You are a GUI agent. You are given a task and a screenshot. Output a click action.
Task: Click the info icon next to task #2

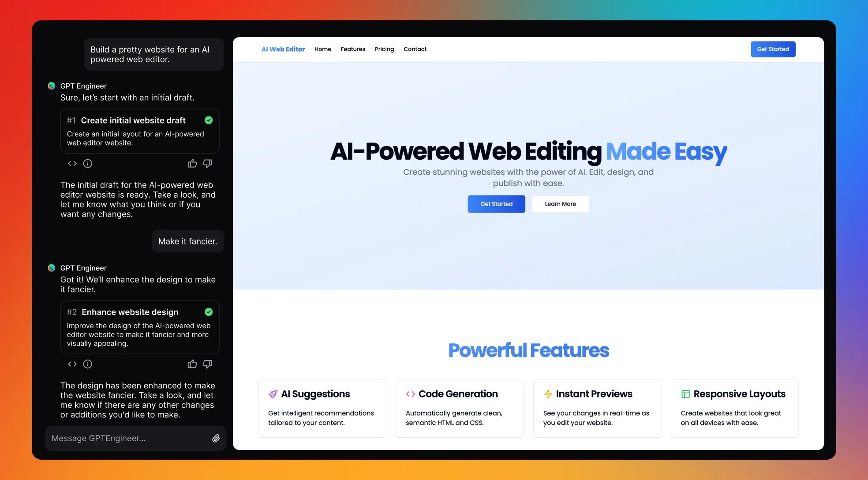click(x=87, y=364)
